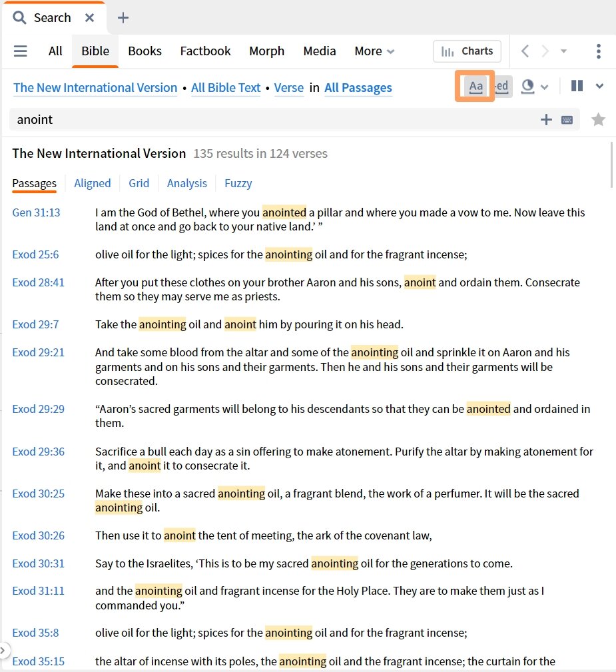
Task: Open the Exod 35:15 verse reference
Action: point(38,661)
